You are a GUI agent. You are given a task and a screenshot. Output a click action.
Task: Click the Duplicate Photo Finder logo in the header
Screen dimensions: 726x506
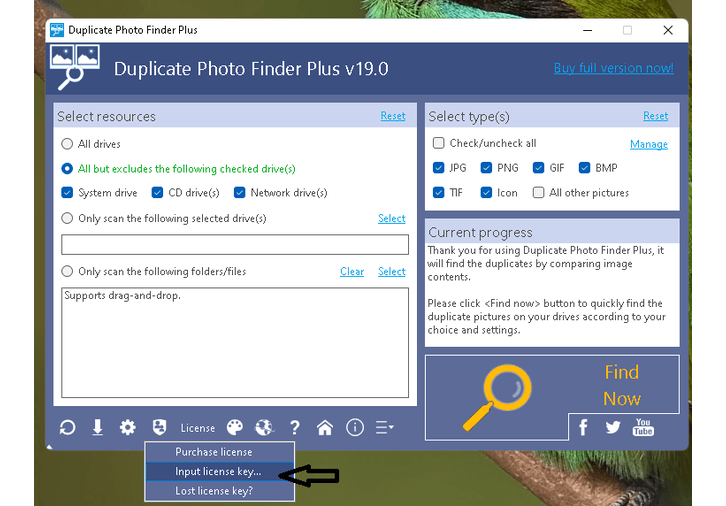pyautogui.click(x=75, y=67)
